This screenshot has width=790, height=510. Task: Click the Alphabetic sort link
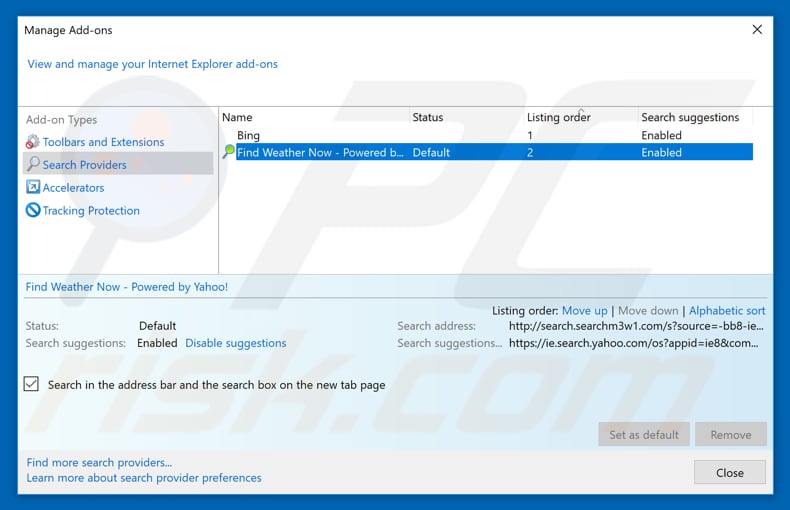pyautogui.click(x=727, y=310)
